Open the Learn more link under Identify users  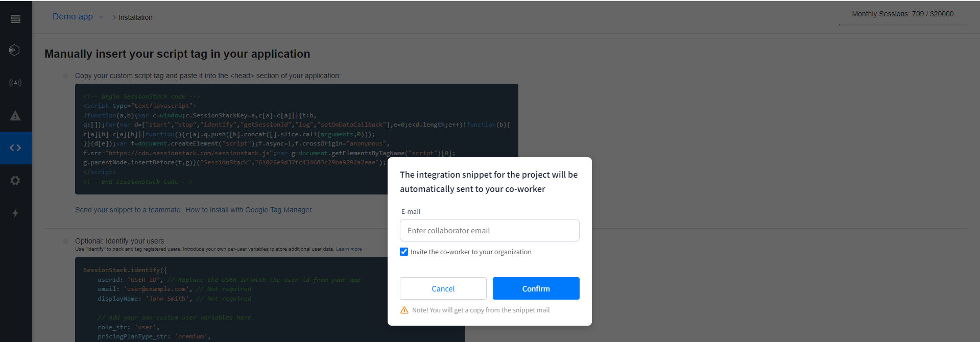(349, 249)
